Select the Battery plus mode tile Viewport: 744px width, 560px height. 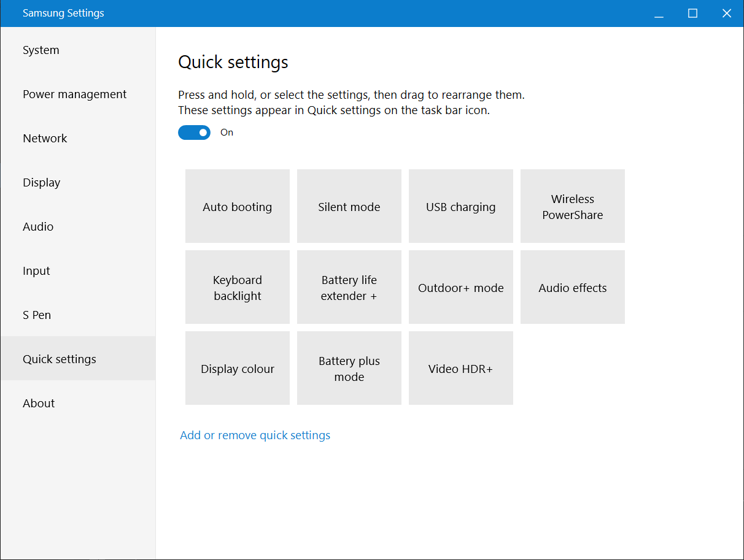(x=349, y=368)
